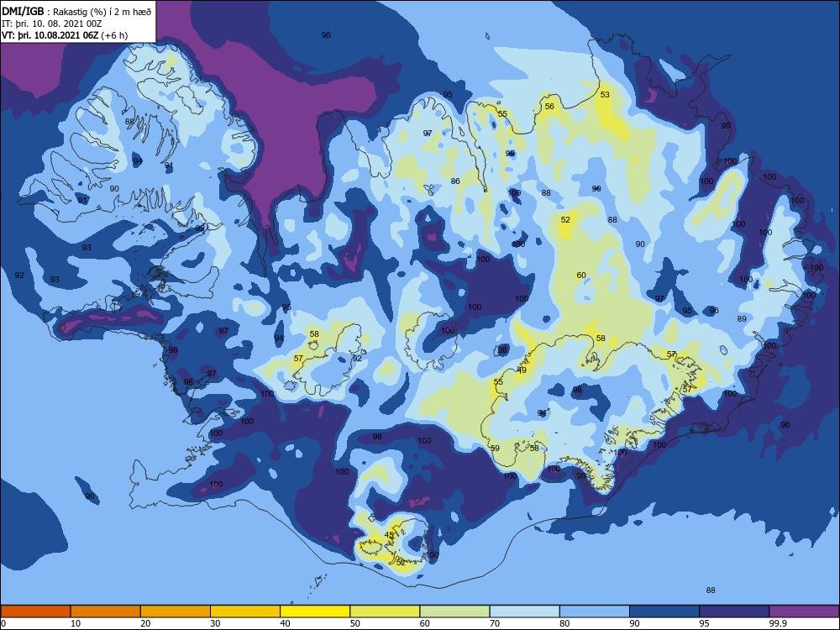The width and height of the screenshot is (840, 630).
Task: Click the map humidity value '45'
Action: 390,534
